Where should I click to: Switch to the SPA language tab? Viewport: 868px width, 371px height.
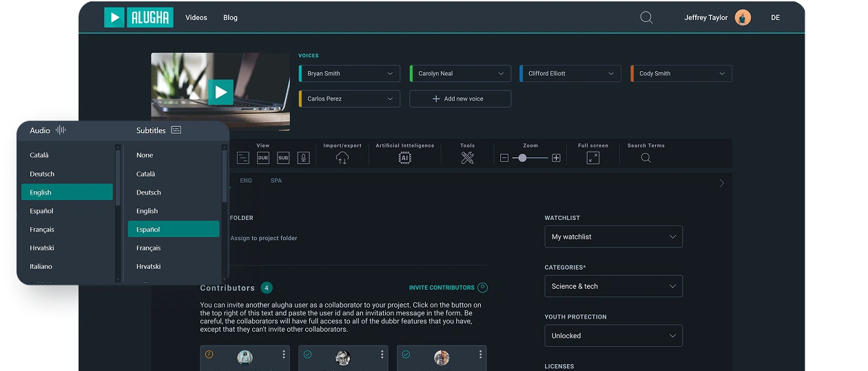point(276,181)
